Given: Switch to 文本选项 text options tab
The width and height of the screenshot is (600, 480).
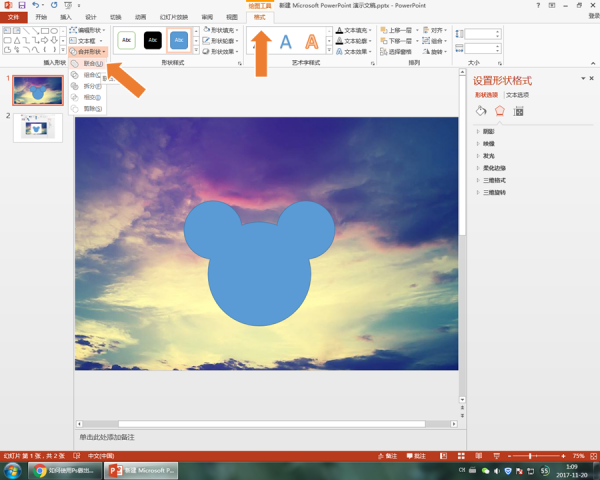Looking at the screenshot, I should pyautogui.click(x=517, y=95).
